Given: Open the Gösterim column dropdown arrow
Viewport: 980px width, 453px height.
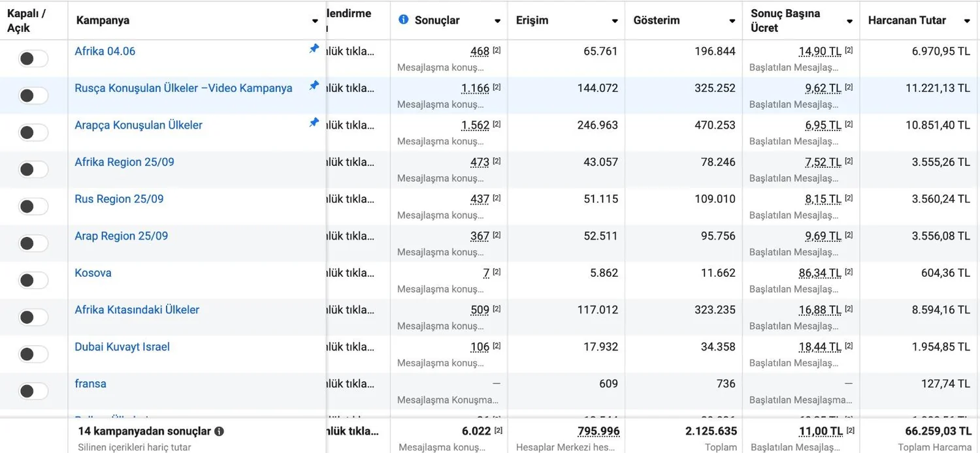Looking at the screenshot, I should tap(732, 21).
